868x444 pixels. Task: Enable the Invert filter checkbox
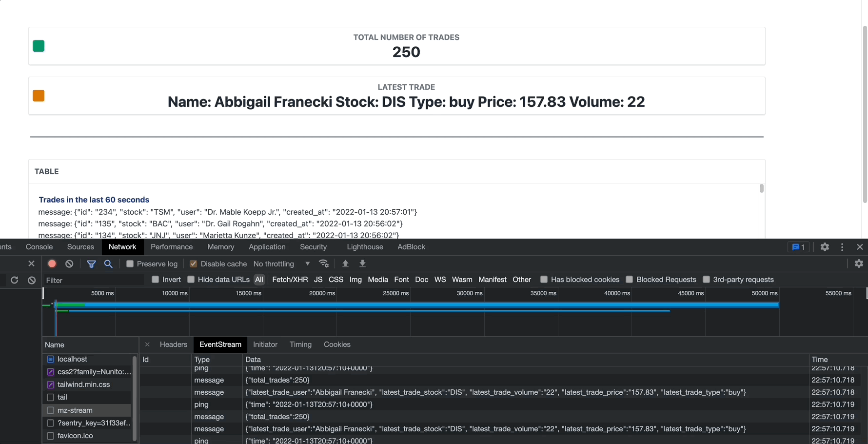(155, 280)
